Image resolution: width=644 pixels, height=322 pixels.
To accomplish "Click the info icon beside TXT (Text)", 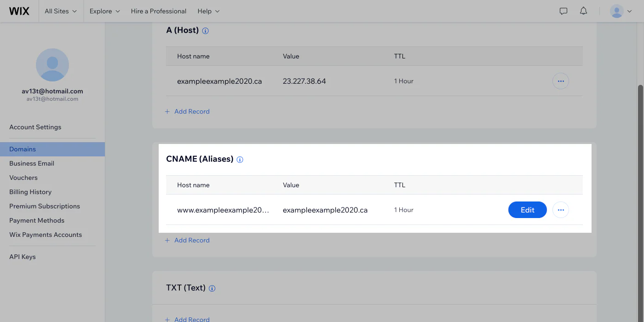I will click(x=212, y=288).
